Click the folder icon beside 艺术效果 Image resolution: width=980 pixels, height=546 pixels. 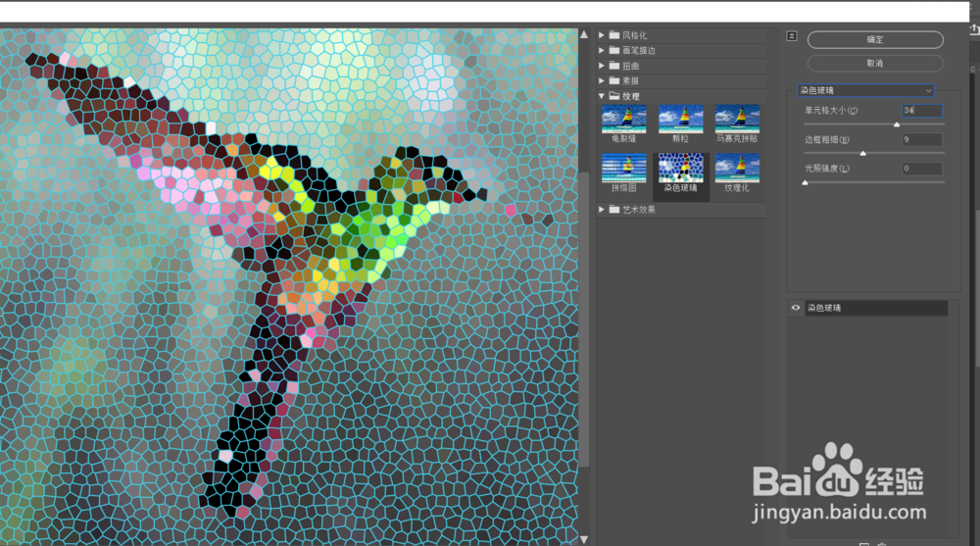[614, 210]
